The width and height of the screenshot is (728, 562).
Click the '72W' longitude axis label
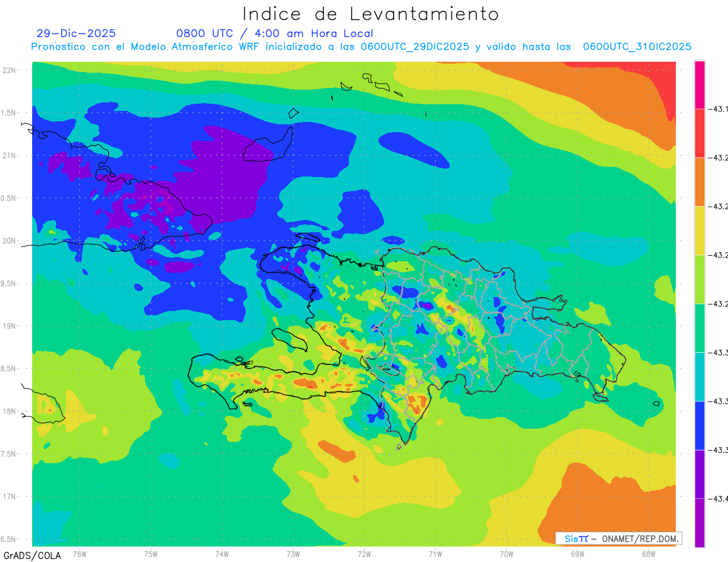coord(364,554)
